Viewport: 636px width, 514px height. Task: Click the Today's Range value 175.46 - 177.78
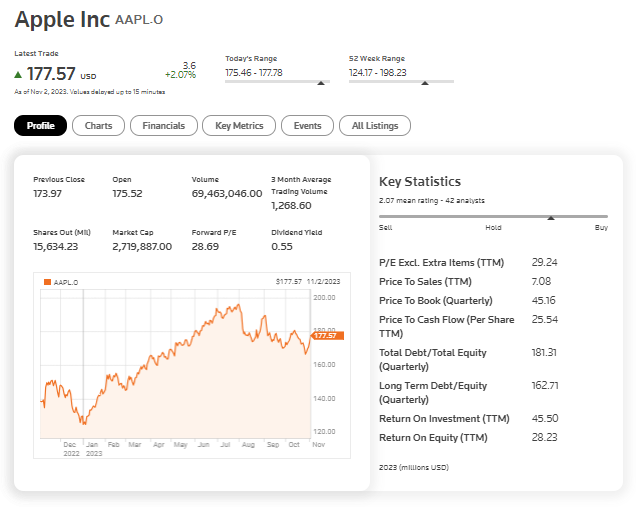[254, 73]
